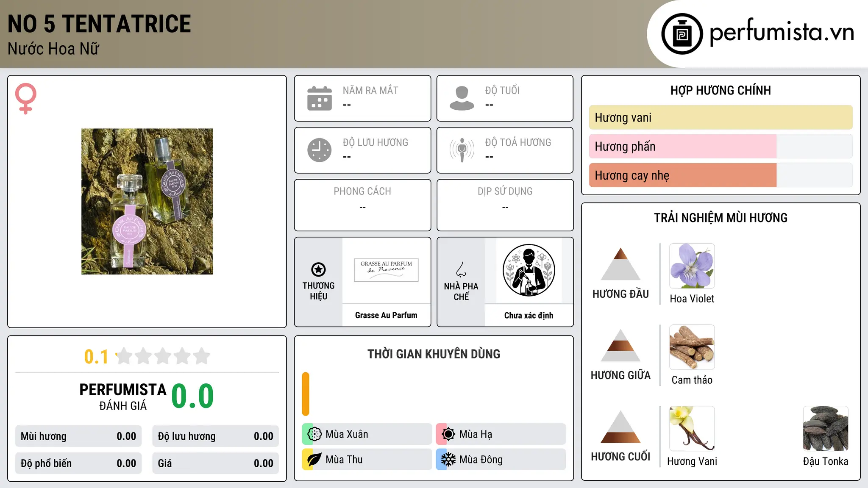The height and width of the screenshot is (488, 868).
Task: Click the NO 5 TENTATRICE title
Action: coord(100,24)
